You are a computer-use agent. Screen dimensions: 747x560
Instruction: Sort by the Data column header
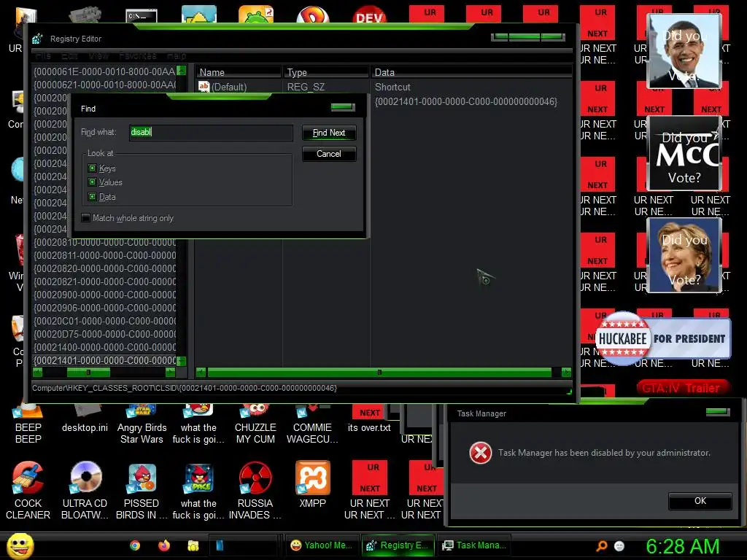pyautogui.click(x=472, y=72)
